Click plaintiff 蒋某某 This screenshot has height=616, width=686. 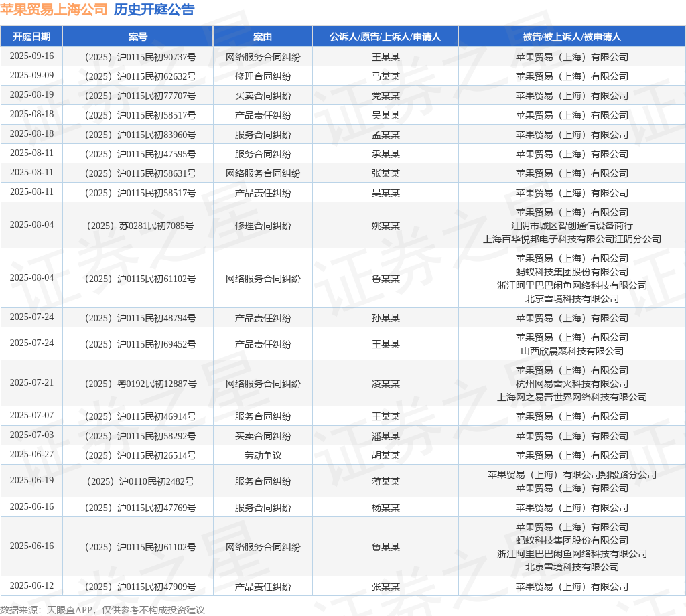pos(385,481)
